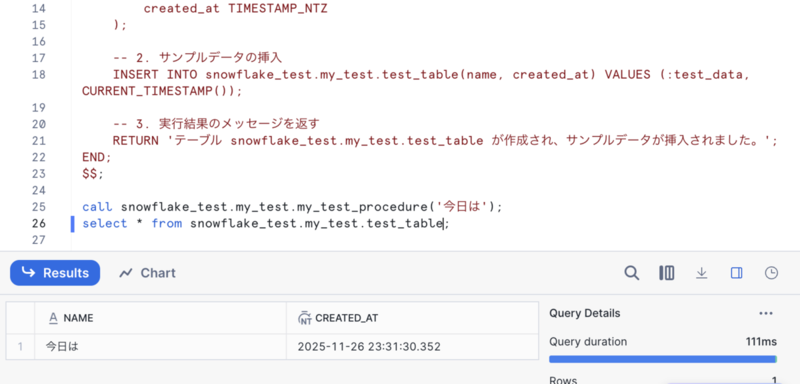Place cursor on the call my_test_procedure line
Image resolution: width=800 pixels, height=384 pixels.
tap(292, 207)
